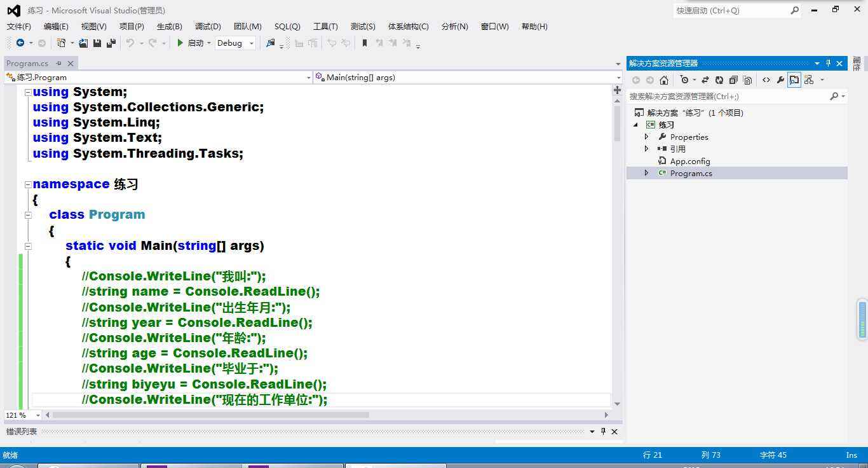Click the editor vertical scrollbar thumb
868x468 pixels.
click(x=617, y=123)
